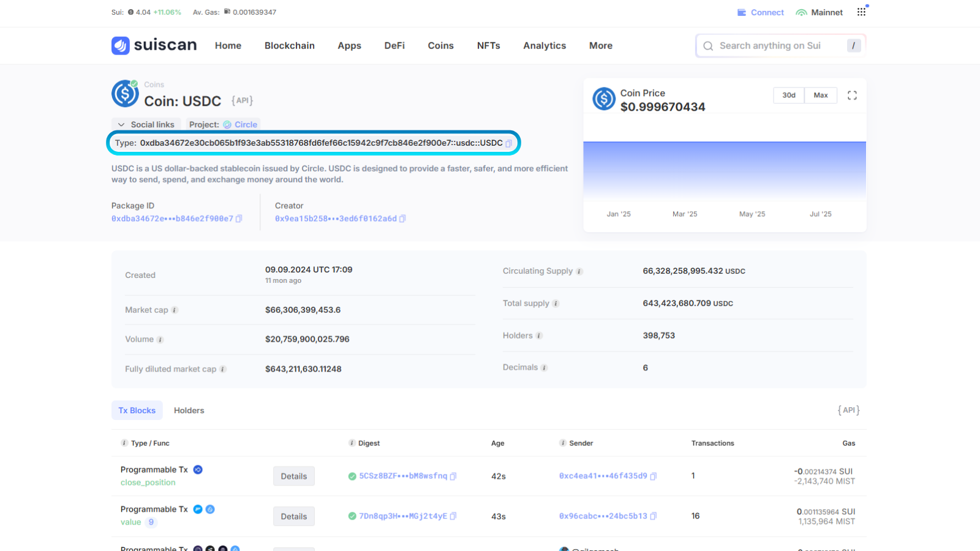Go to the Home page
The image size is (980, 551).
(x=228, y=46)
